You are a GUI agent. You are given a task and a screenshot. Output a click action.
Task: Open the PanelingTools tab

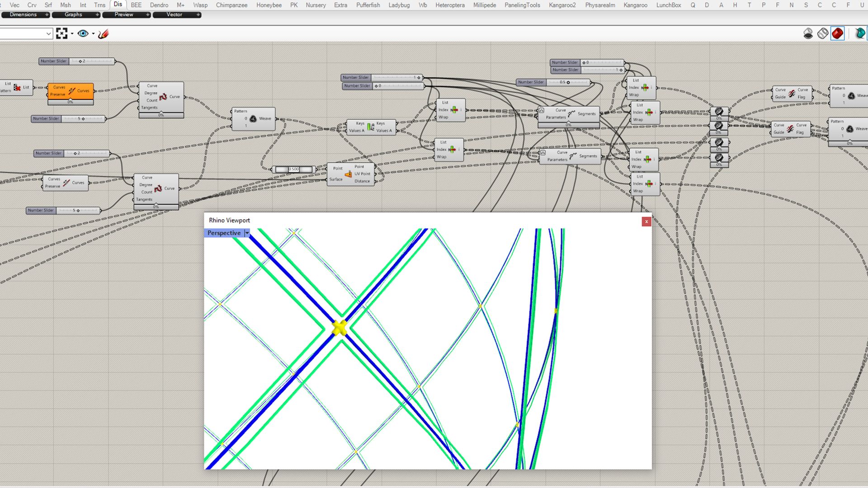click(522, 5)
